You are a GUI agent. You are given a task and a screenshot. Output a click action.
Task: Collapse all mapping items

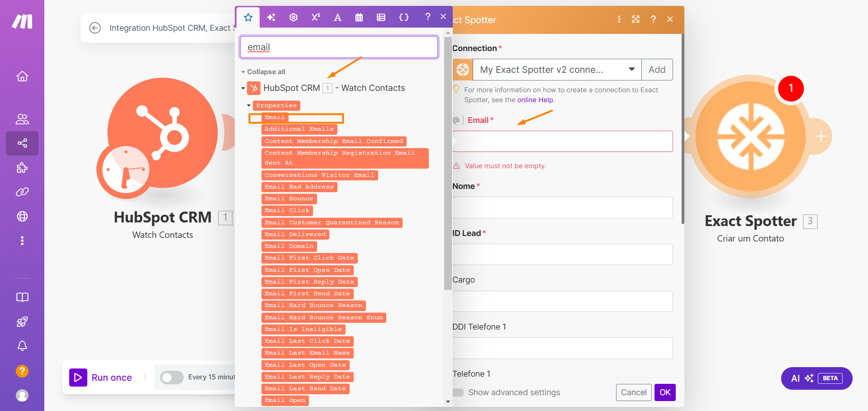[x=263, y=72]
